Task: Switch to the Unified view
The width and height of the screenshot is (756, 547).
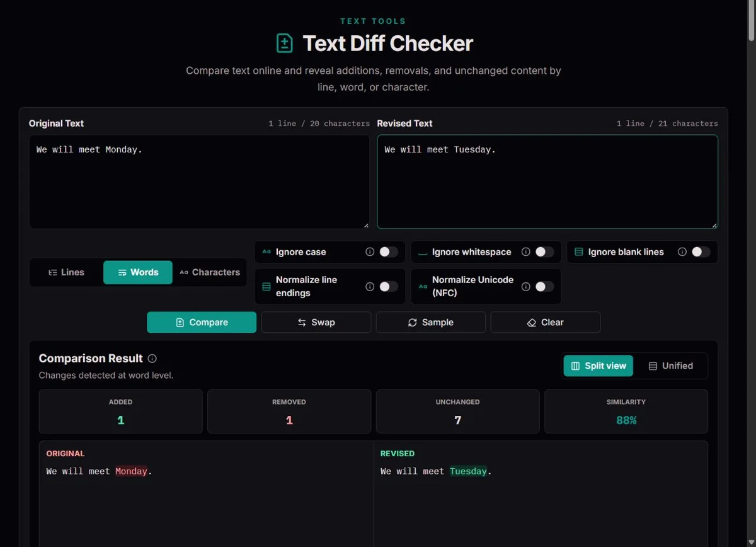Action: 670,366
